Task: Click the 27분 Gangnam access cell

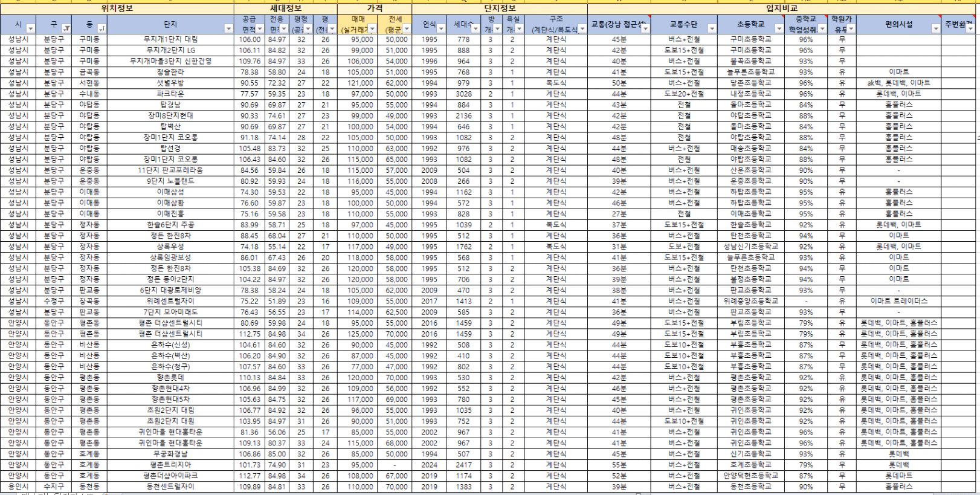Action: pyautogui.click(x=619, y=213)
